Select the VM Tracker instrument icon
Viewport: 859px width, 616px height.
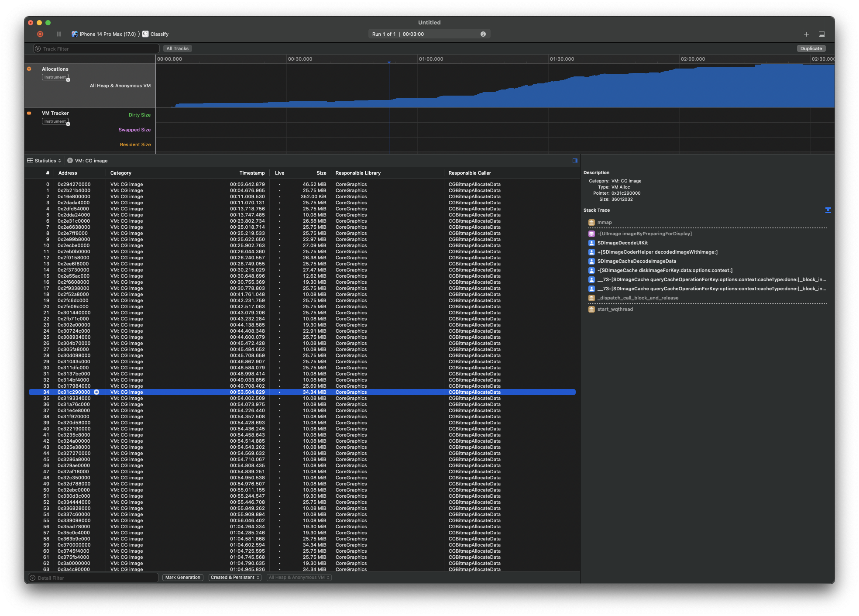29,113
